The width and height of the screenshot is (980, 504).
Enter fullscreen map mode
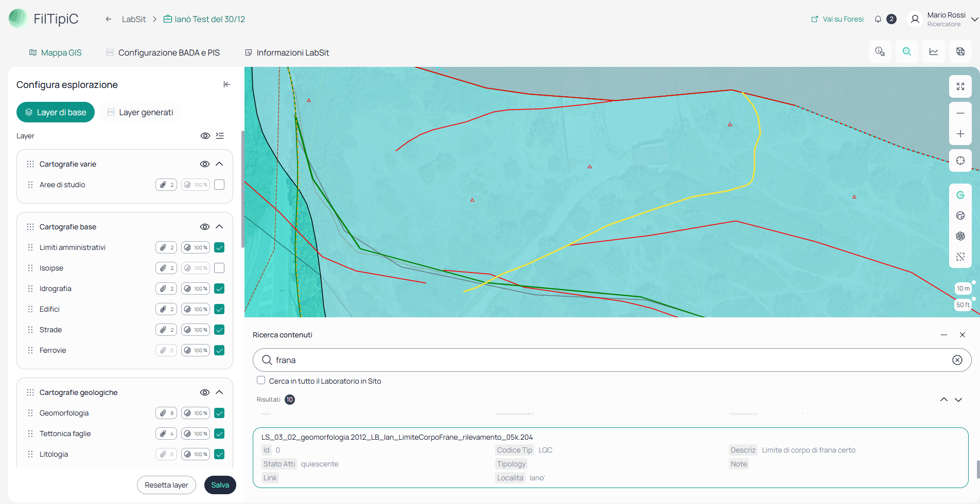960,86
